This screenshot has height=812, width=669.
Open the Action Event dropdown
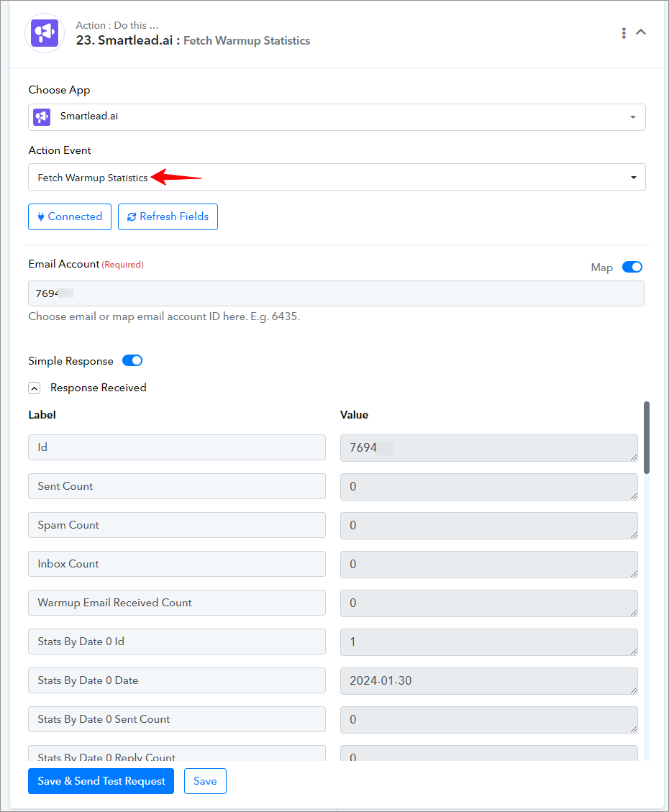pos(337,177)
